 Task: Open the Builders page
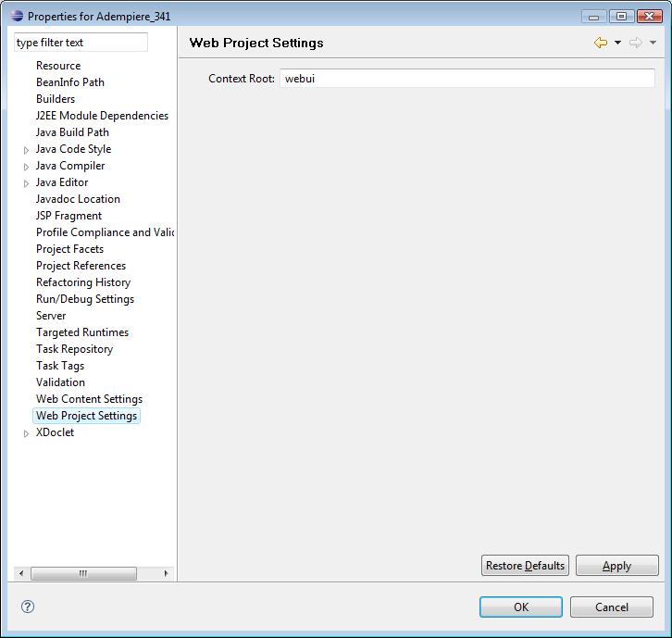pyautogui.click(x=56, y=99)
